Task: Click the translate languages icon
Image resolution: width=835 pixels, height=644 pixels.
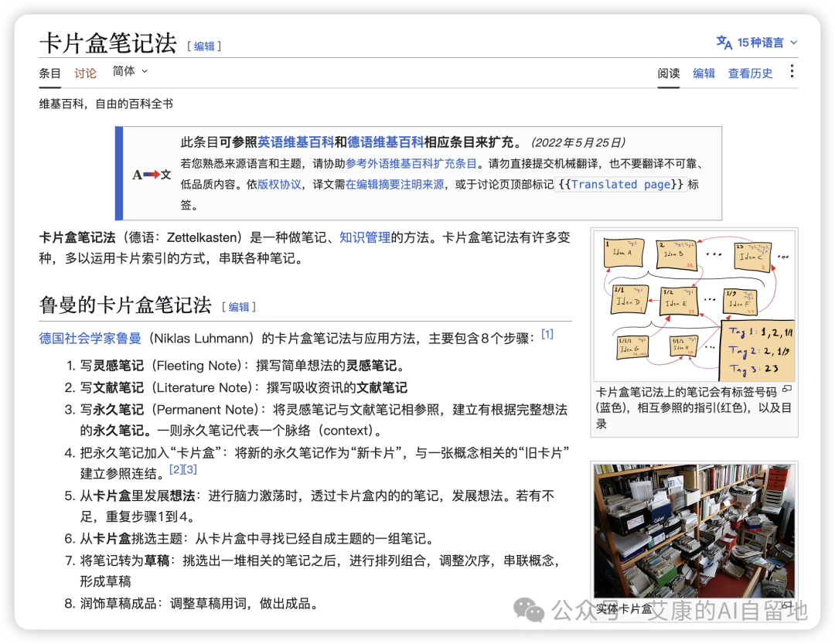Action: click(724, 42)
